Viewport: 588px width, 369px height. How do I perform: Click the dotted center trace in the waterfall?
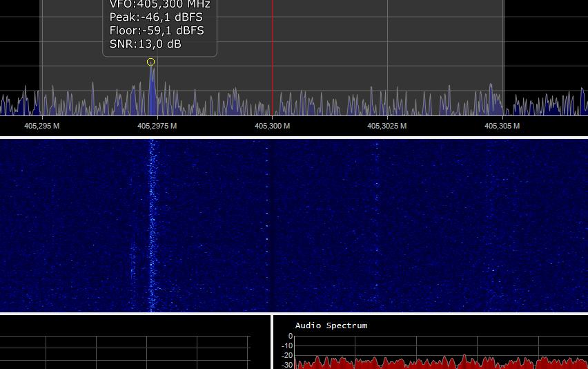267,221
